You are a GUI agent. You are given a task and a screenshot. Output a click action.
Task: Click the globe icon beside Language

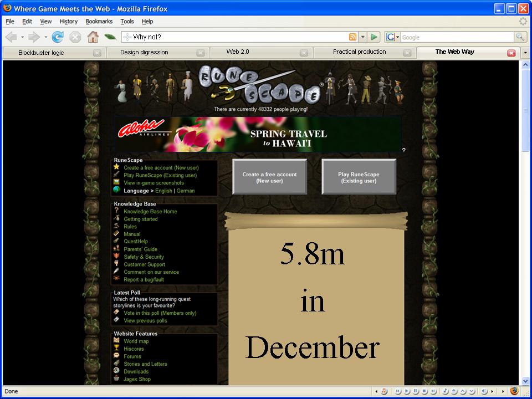point(116,190)
